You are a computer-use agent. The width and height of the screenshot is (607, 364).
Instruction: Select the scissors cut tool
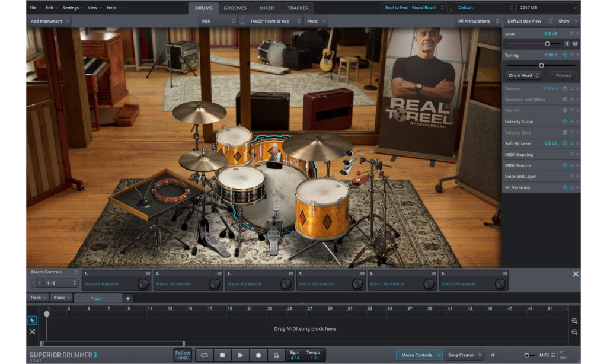tap(32, 332)
